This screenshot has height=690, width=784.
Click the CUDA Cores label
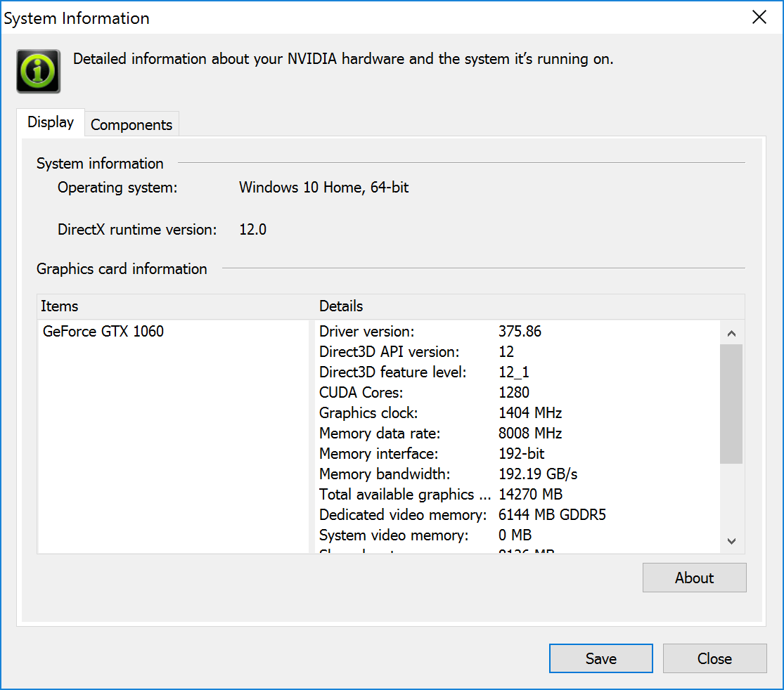click(361, 392)
